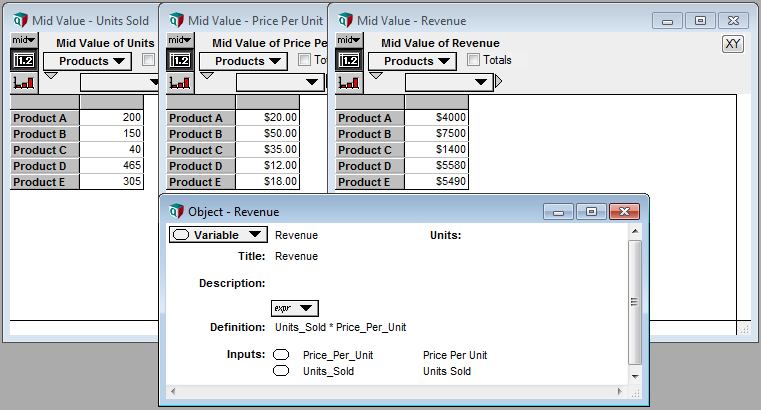This screenshot has height=410, width=761.
Task: Close the Mid Value - Revenue window
Action: 733,21
